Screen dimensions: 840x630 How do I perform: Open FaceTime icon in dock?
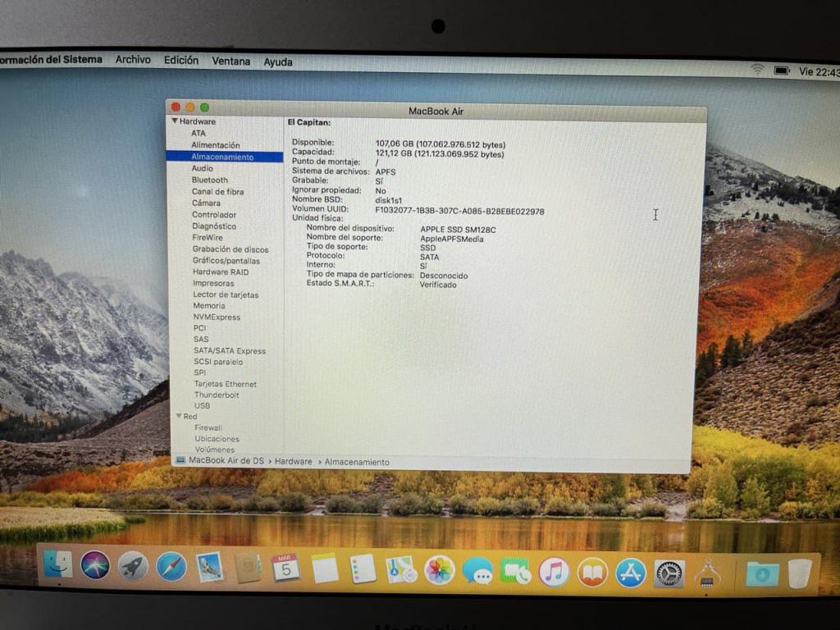515,572
